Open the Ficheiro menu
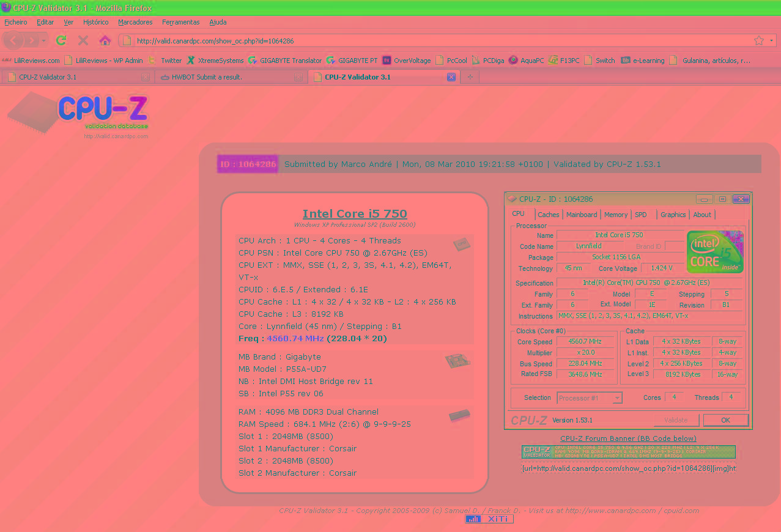 click(16, 22)
